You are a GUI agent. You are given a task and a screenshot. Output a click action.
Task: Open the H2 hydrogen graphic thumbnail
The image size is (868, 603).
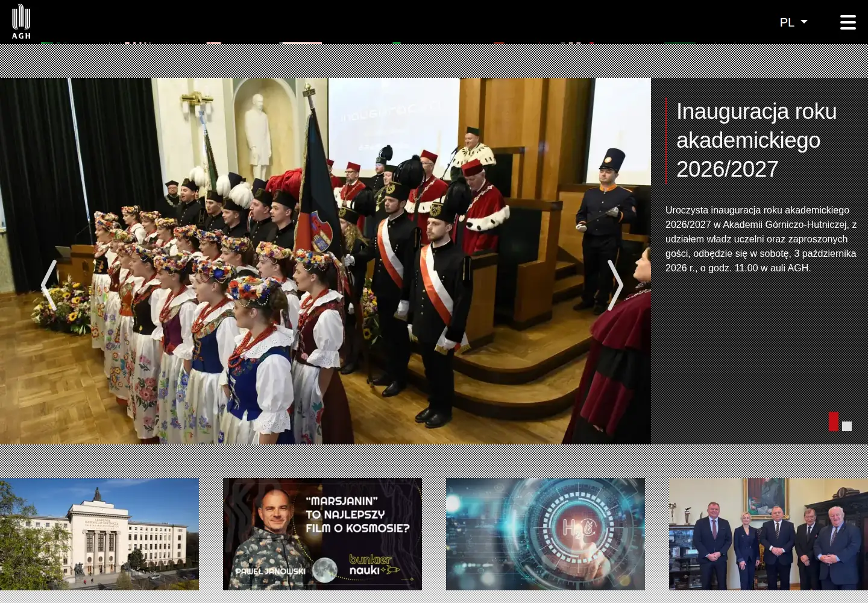(546, 534)
